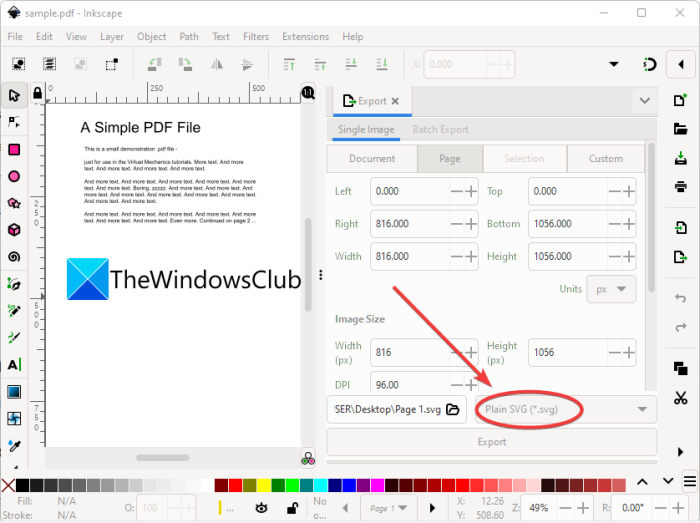Screen dimensions: 700x523
Task: Rotate selection 90° clockwise
Action: pyautogui.click(x=185, y=64)
